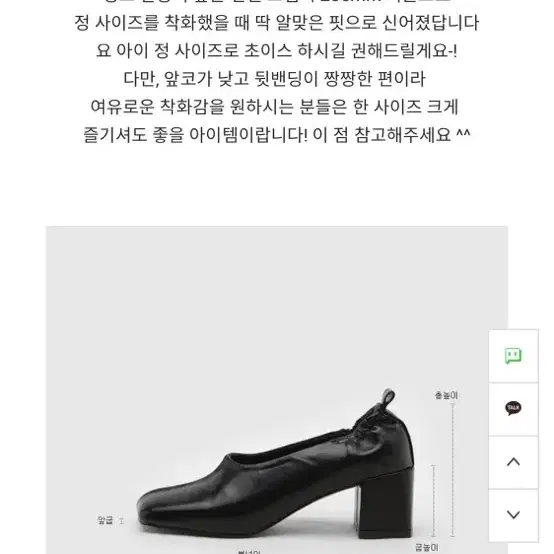Open the KakaoTalk TALK chat icon

[513, 408]
